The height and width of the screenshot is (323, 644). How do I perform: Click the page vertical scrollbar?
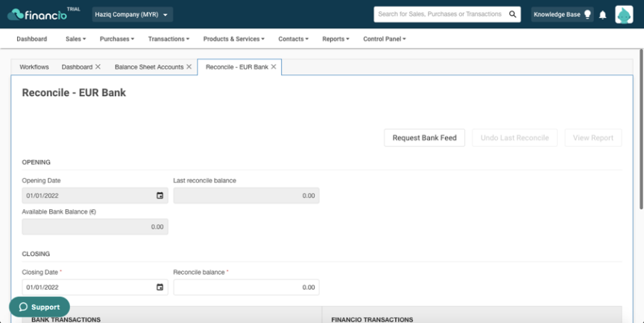pyautogui.click(x=641, y=131)
